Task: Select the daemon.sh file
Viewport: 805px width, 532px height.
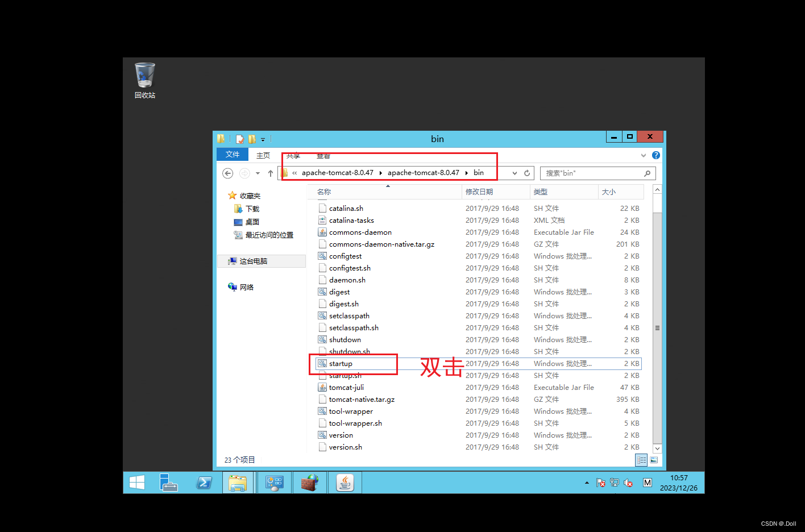Action: [x=347, y=280]
